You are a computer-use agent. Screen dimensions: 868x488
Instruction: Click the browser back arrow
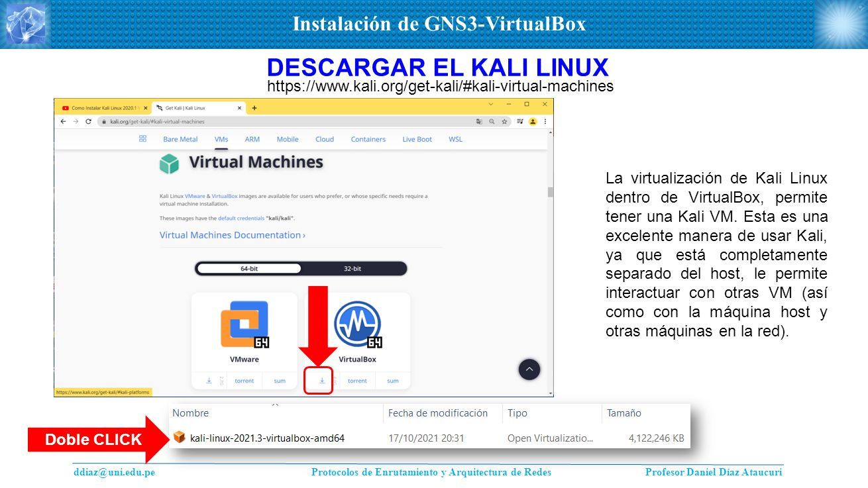point(63,122)
